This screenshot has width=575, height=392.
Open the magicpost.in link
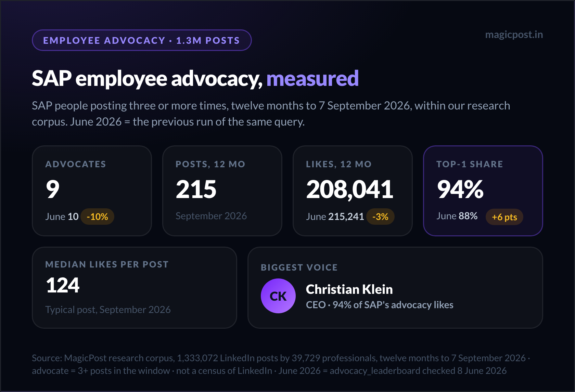(514, 35)
